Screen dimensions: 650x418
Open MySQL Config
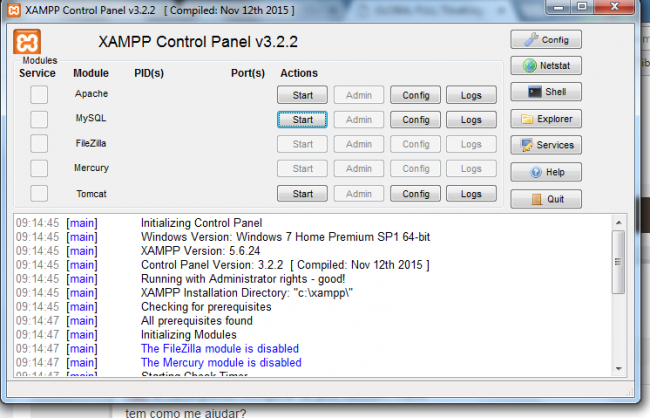(x=415, y=119)
